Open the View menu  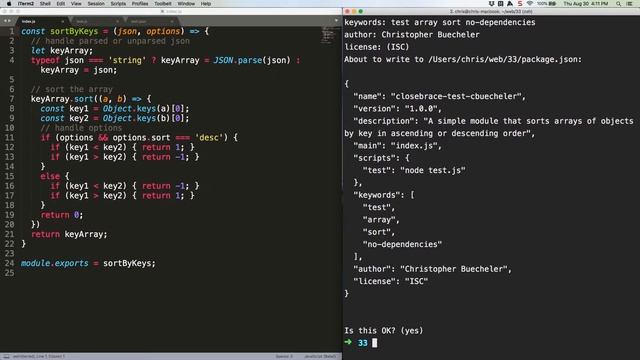(x=76, y=4)
